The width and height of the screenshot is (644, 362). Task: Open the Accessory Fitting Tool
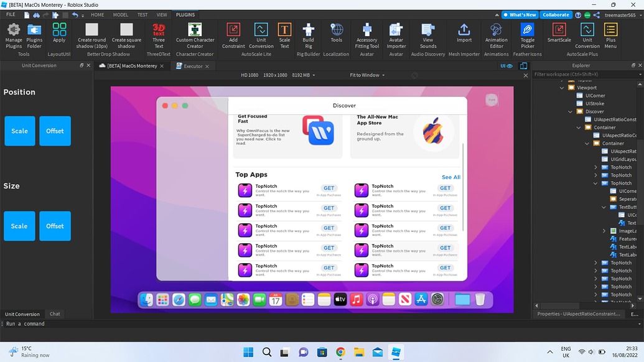coord(366,35)
